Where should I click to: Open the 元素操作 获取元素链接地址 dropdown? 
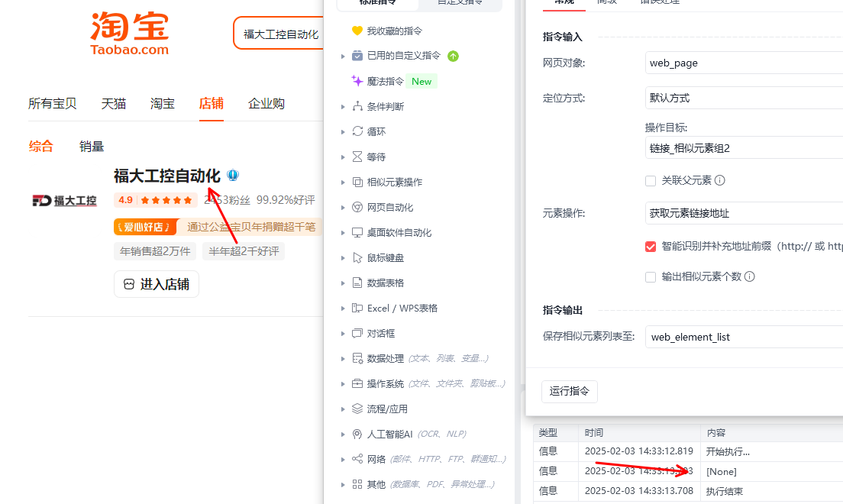tap(744, 213)
